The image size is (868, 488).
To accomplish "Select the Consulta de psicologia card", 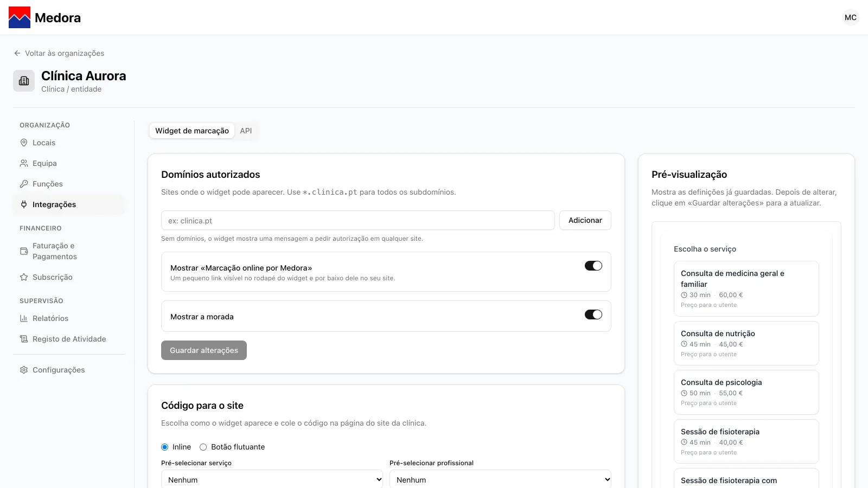I will (x=746, y=392).
